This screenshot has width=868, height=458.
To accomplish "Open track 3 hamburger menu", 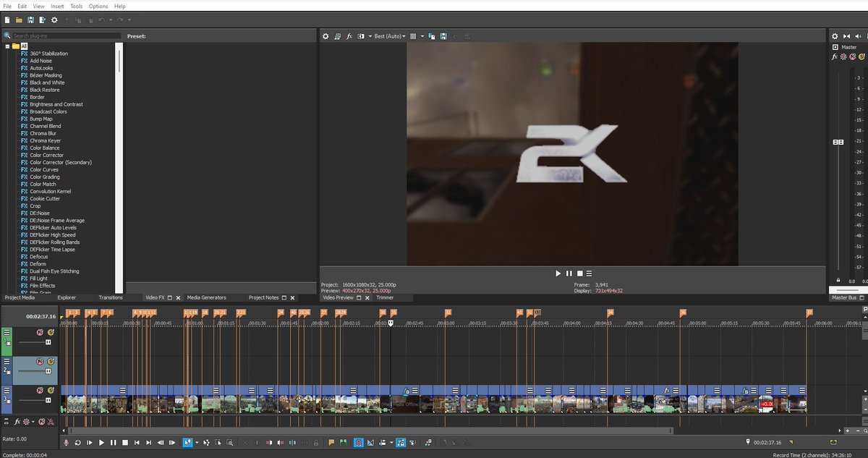I will [7, 390].
